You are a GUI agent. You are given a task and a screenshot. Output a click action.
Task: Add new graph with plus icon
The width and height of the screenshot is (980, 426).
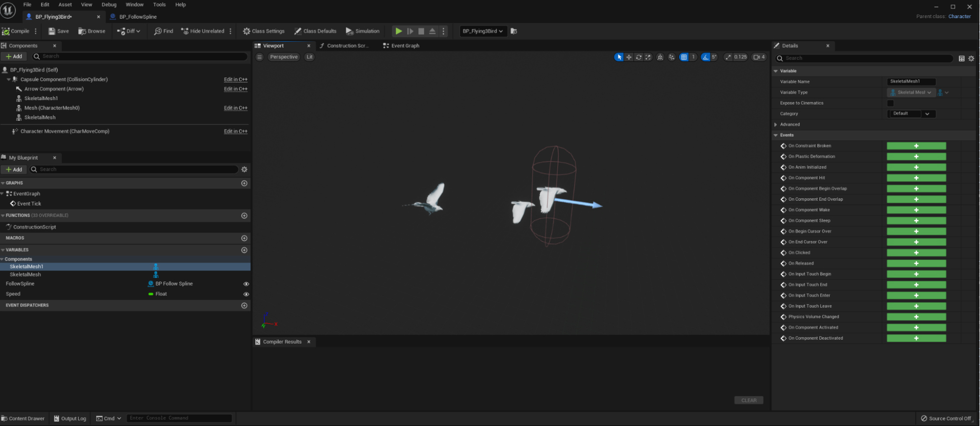pyautogui.click(x=244, y=183)
